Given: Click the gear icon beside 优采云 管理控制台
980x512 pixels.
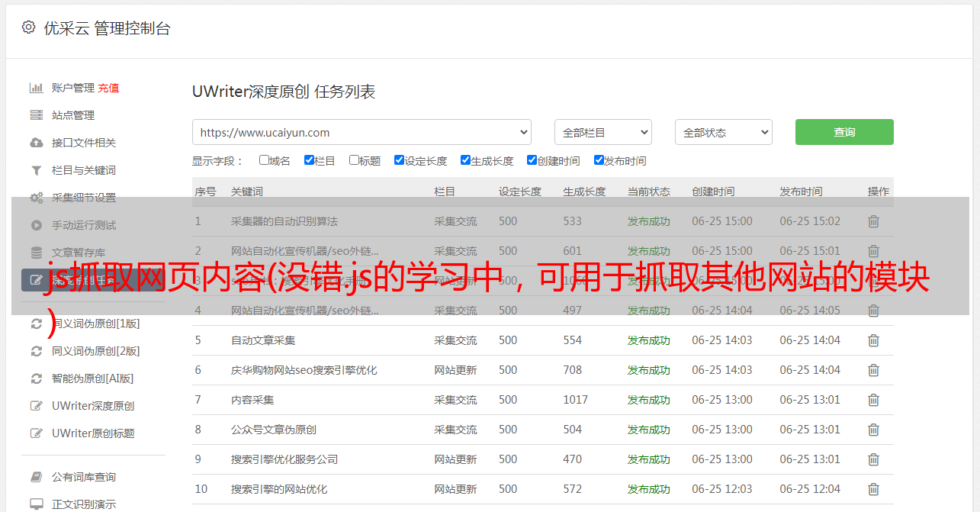Looking at the screenshot, I should coord(28,27).
